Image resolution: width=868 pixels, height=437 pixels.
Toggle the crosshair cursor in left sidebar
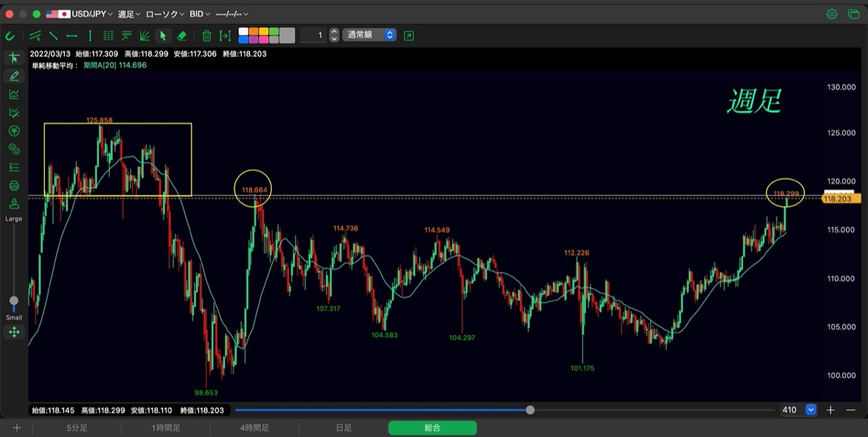pyautogui.click(x=14, y=58)
